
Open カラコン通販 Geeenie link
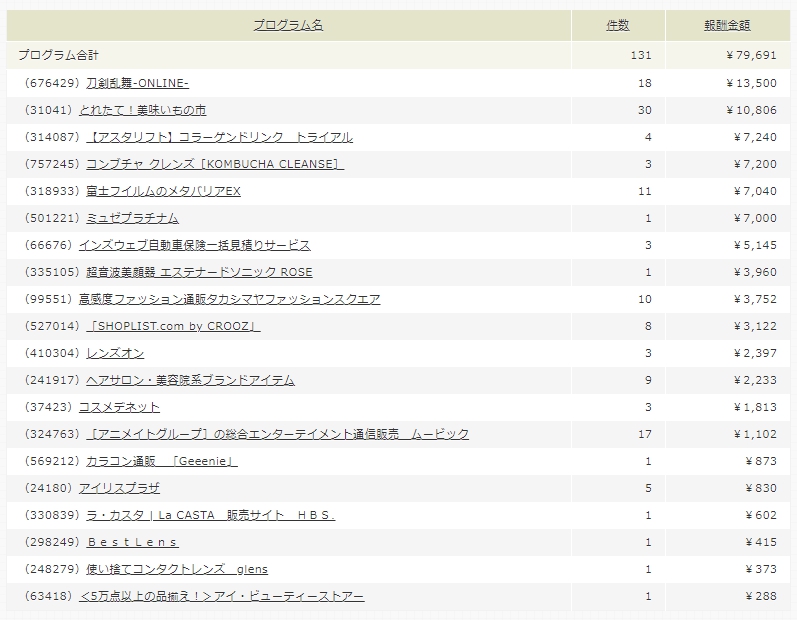tap(162, 460)
